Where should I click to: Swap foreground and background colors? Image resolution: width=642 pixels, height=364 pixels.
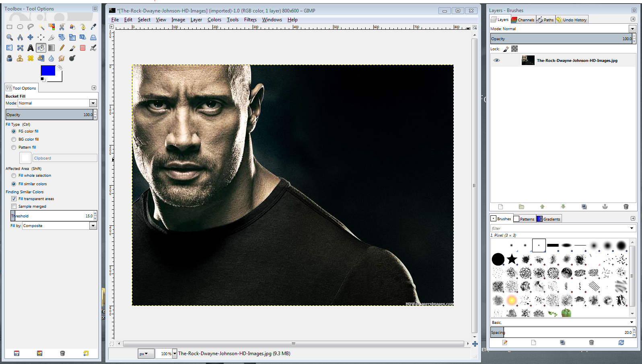click(60, 67)
